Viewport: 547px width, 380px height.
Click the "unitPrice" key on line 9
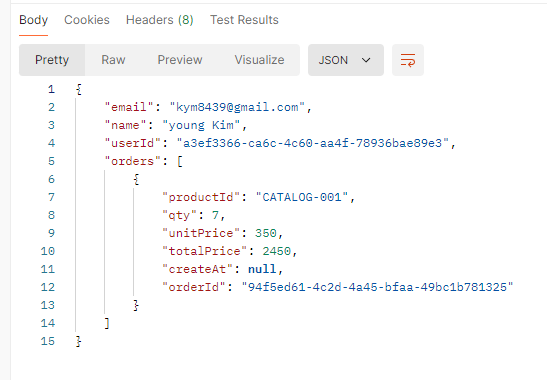[x=201, y=233]
